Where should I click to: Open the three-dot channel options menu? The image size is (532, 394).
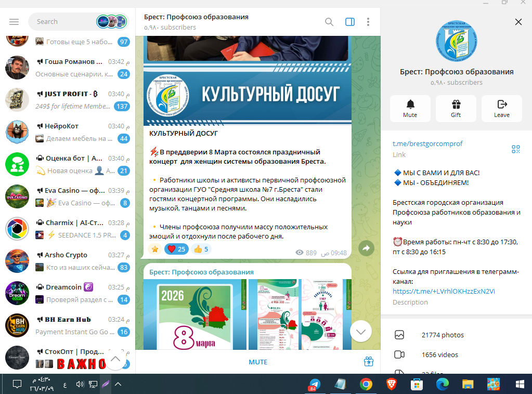(368, 22)
